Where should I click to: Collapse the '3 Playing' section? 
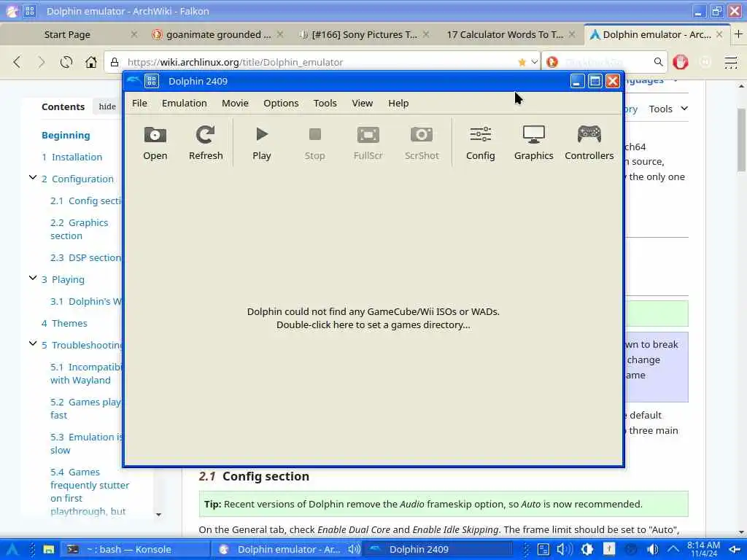(x=33, y=278)
